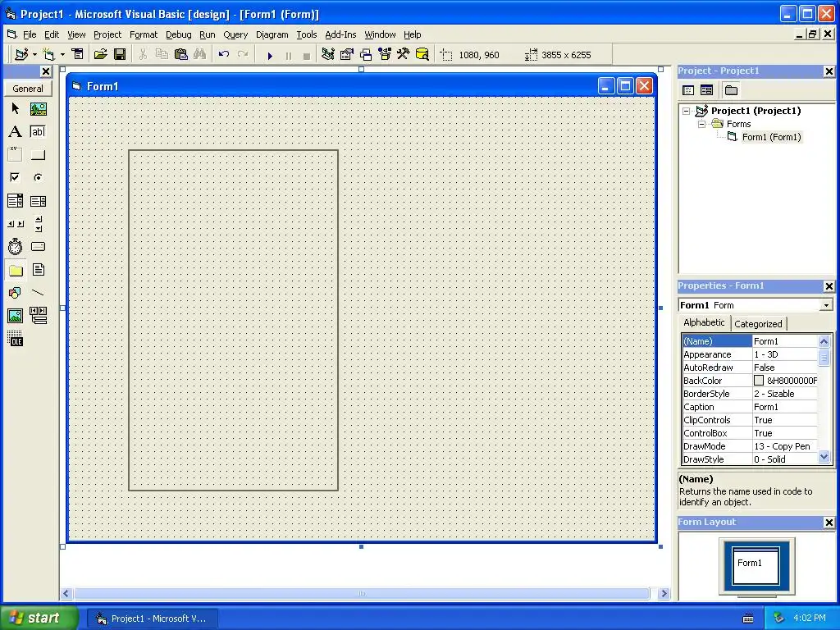Select the ListBox control tool
The width and height of the screenshot is (840, 630).
tap(38, 201)
